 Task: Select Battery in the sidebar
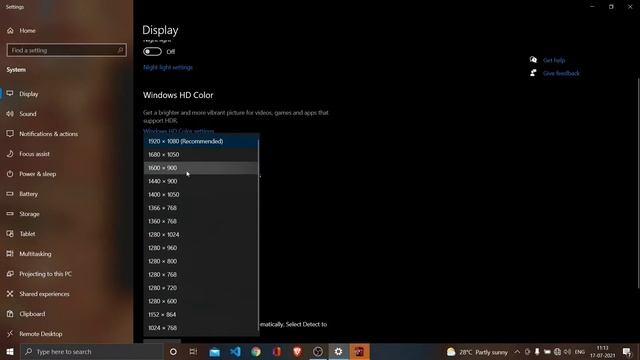click(29, 194)
